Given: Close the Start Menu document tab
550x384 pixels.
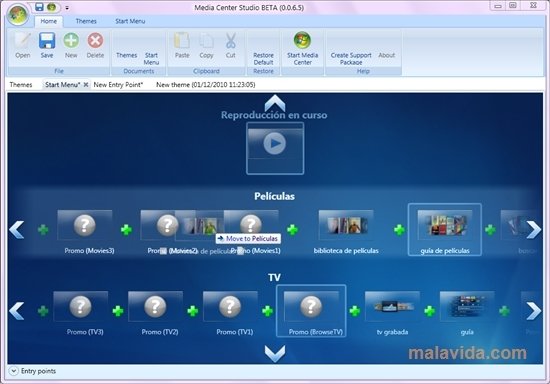Looking at the screenshot, I should click(86, 85).
